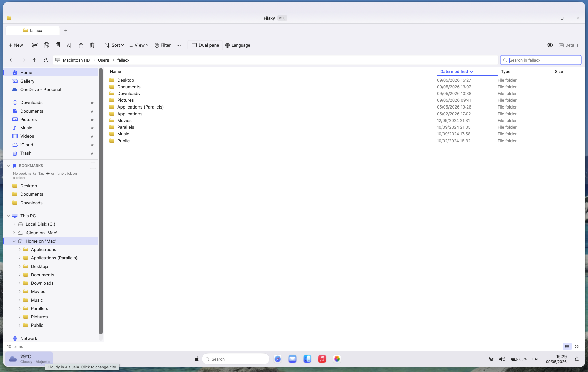This screenshot has height=372, width=588.
Task: Click Users in breadcrumb path
Action: coord(103,60)
